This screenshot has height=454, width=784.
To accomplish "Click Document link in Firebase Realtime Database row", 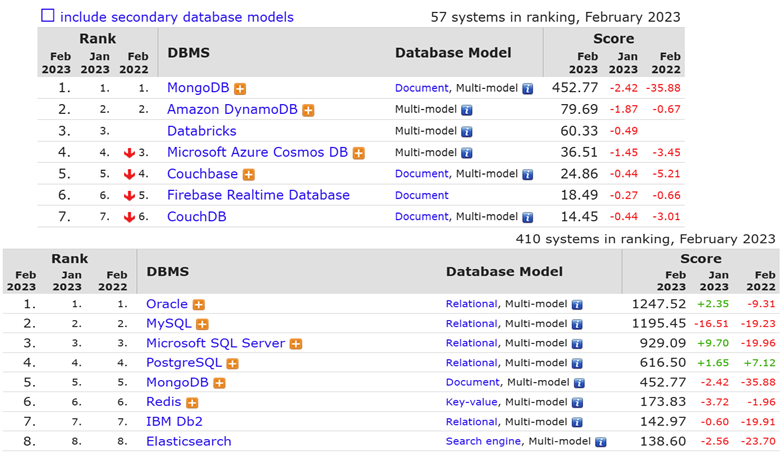I will point(422,196).
